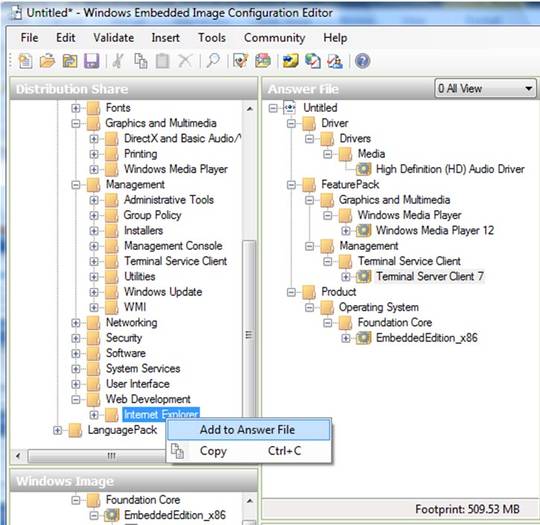Viewport: 540px width, 525px height.
Task: Expand the Networking folder
Action: (x=76, y=323)
